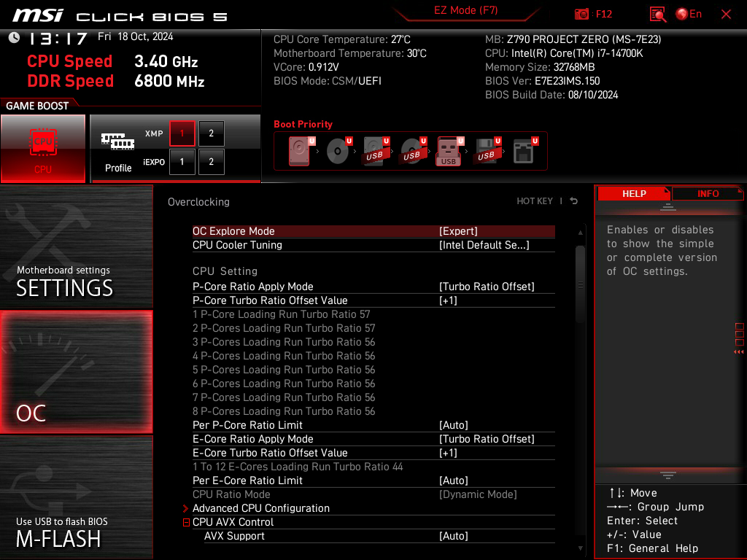The height and width of the screenshot is (560, 747).
Task: Edit P-Core Turbo Ratio Offset Value field
Action: pyautogui.click(x=448, y=300)
